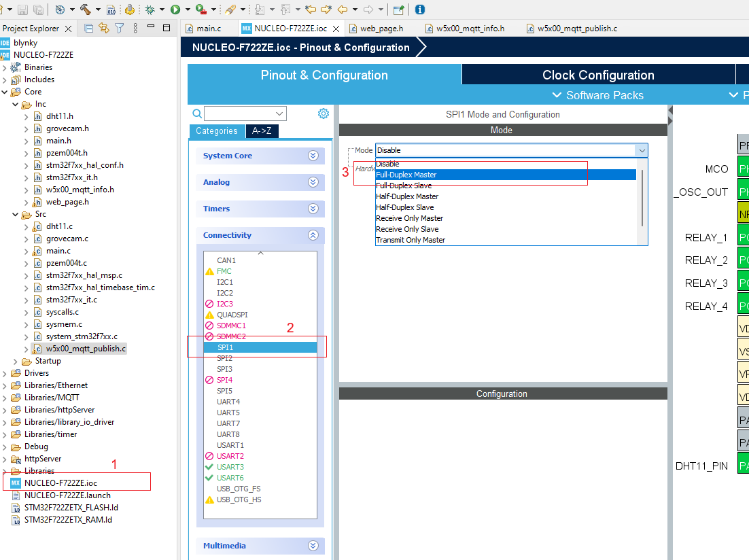
Task: Minimize the Project Explorer panel
Action: [x=151, y=27]
